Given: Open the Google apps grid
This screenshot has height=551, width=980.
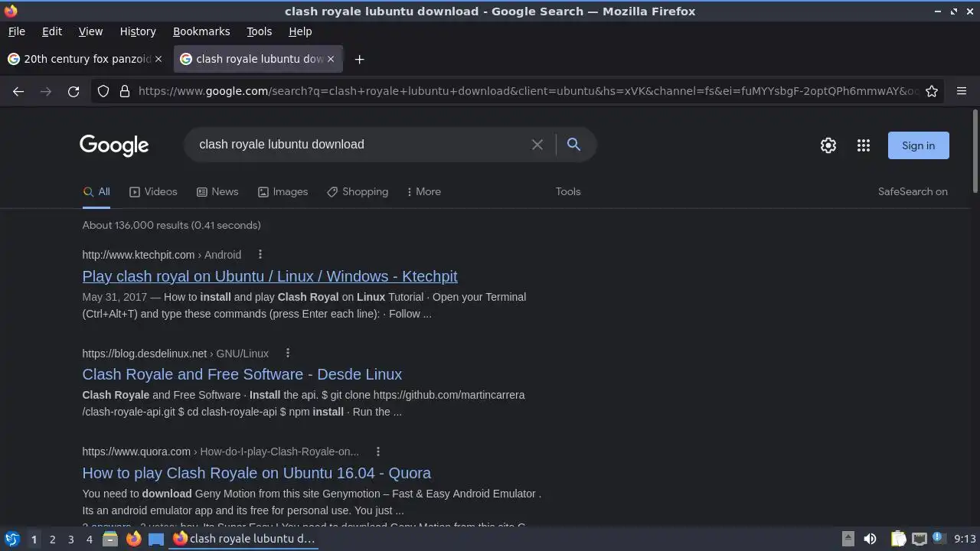Looking at the screenshot, I should pos(864,145).
